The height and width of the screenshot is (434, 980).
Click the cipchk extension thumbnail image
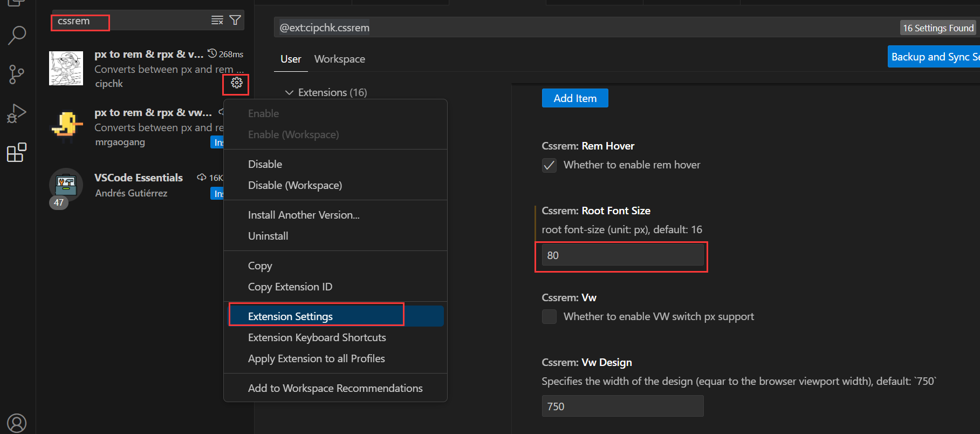66,69
